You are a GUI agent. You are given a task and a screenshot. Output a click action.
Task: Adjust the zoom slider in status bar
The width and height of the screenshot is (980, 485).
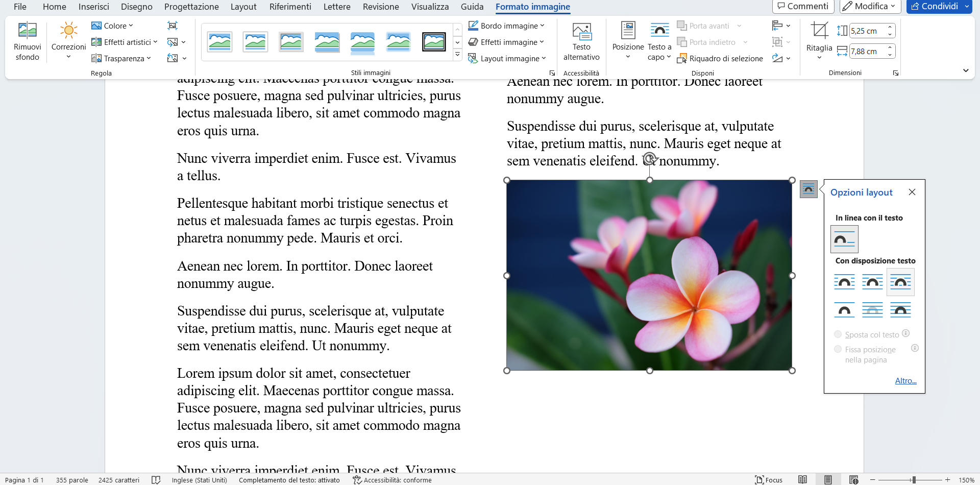pos(914,480)
